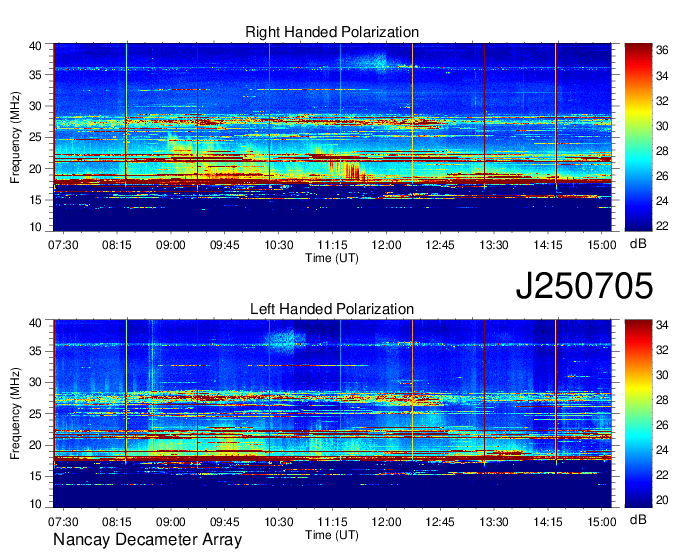Click 10 MHz tick of Right Handed plot
The image size is (680, 552).
click(x=36, y=227)
